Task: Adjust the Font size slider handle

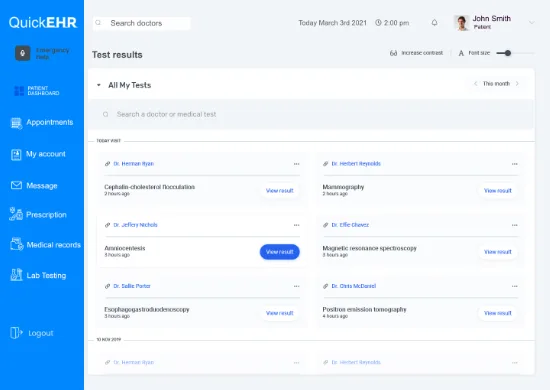Action: (x=508, y=53)
